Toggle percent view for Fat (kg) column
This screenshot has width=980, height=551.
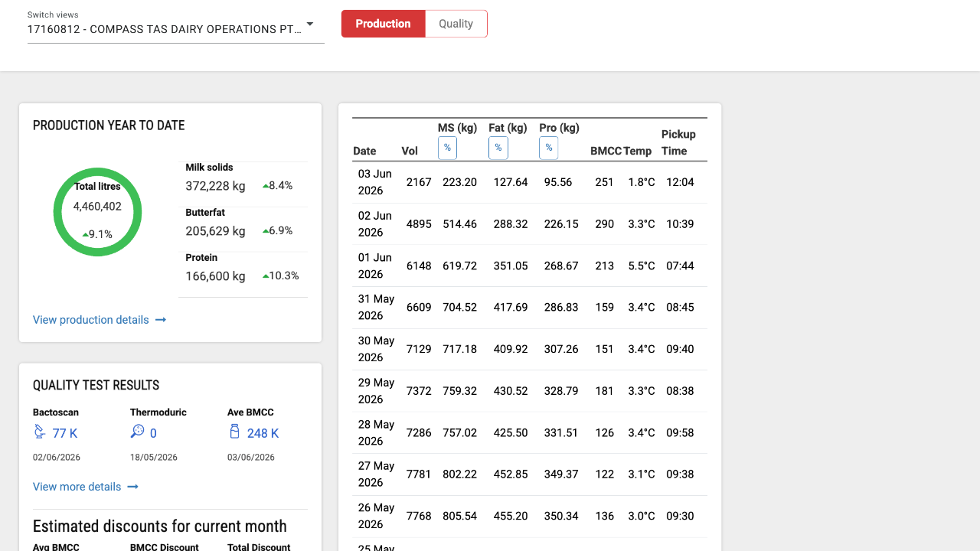(x=498, y=148)
